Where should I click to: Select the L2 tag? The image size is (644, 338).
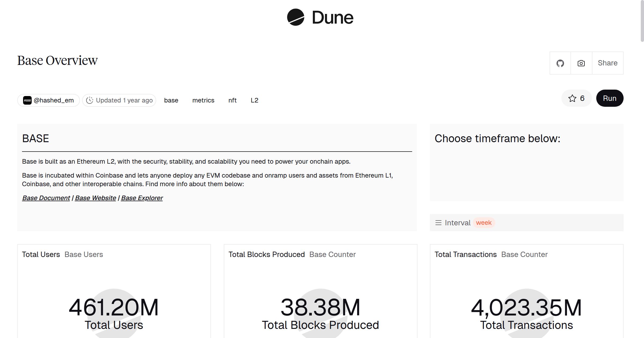click(254, 100)
